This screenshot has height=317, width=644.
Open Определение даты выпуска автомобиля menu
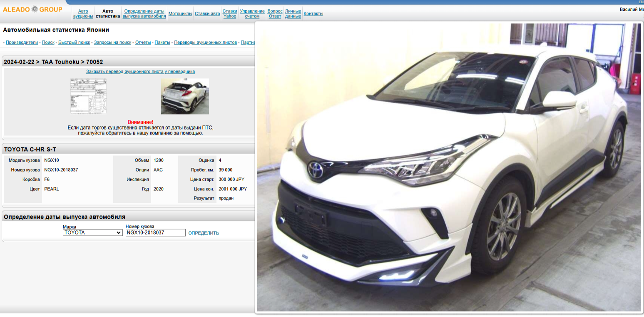pos(144,14)
